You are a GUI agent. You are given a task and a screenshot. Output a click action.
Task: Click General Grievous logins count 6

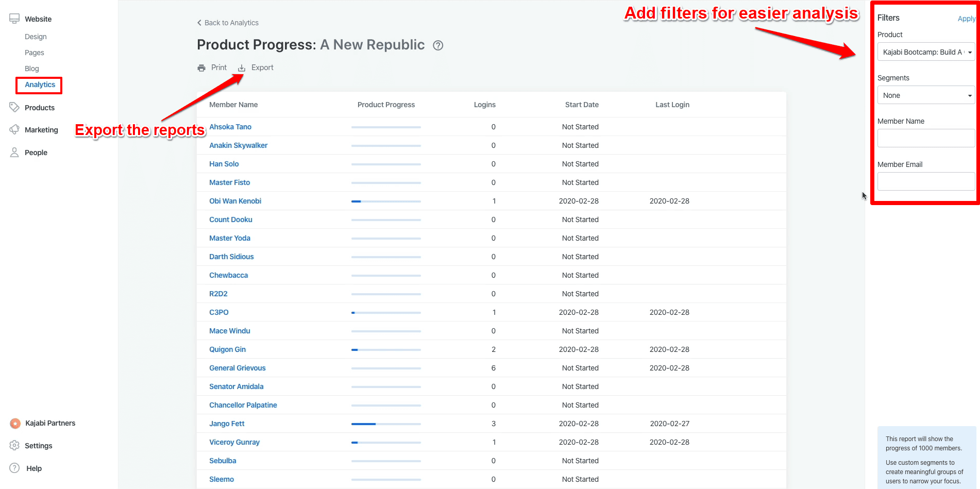pos(494,368)
